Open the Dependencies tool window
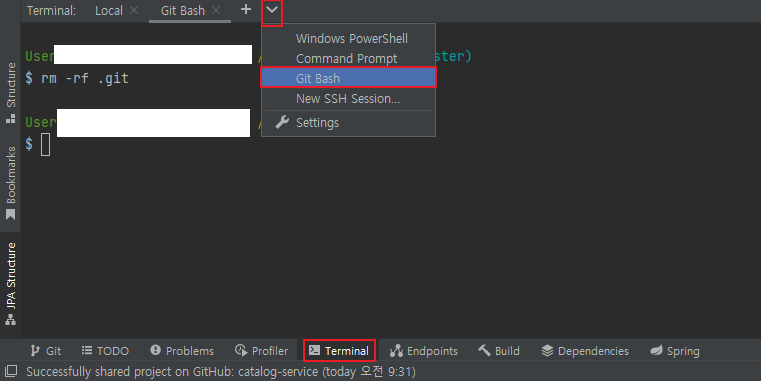Viewport: 761px width, 381px height. [585, 351]
